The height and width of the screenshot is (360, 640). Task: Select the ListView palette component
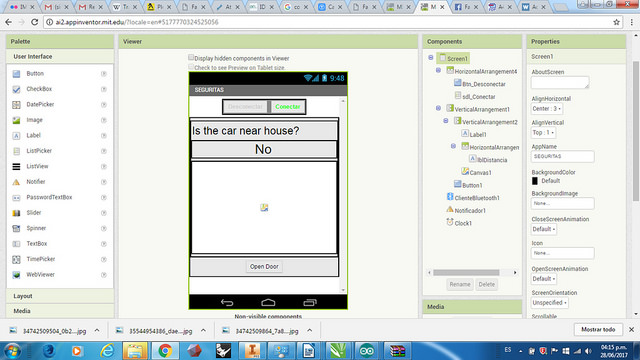37,167
